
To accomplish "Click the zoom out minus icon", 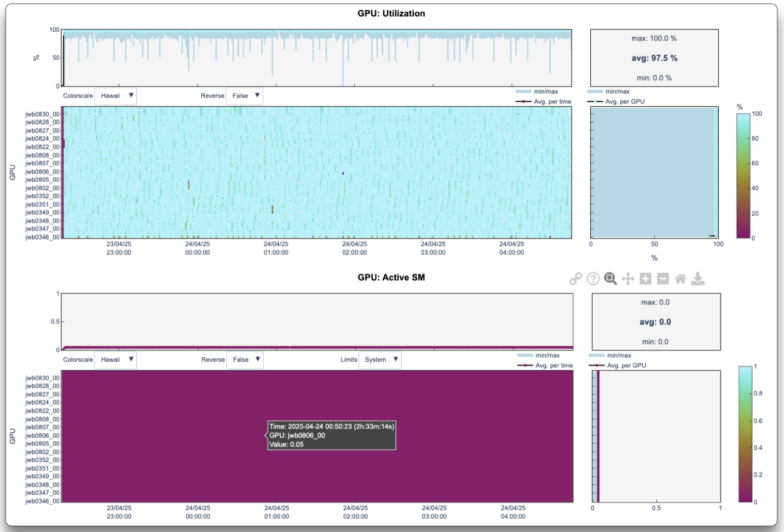I will click(663, 279).
